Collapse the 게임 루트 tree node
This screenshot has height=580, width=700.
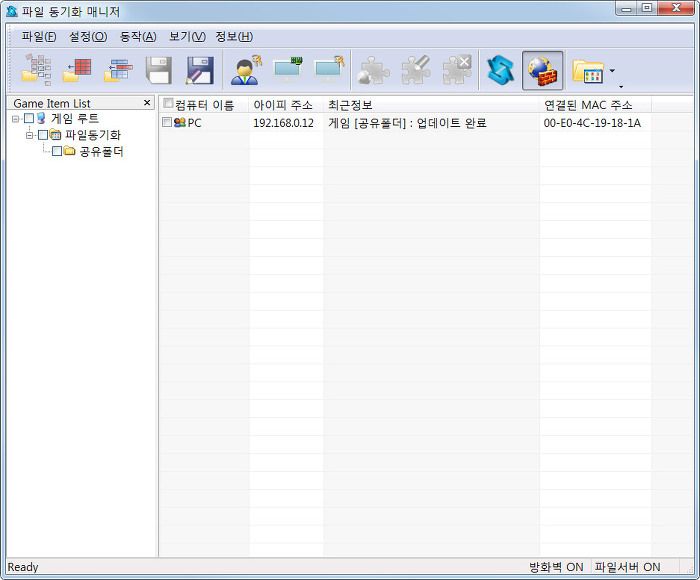pyautogui.click(x=15, y=119)
